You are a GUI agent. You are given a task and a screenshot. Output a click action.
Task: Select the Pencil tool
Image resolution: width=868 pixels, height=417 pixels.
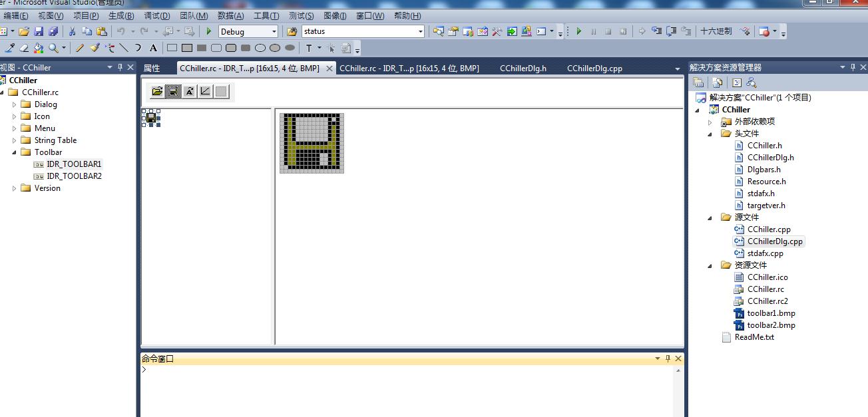coord(80,48)
